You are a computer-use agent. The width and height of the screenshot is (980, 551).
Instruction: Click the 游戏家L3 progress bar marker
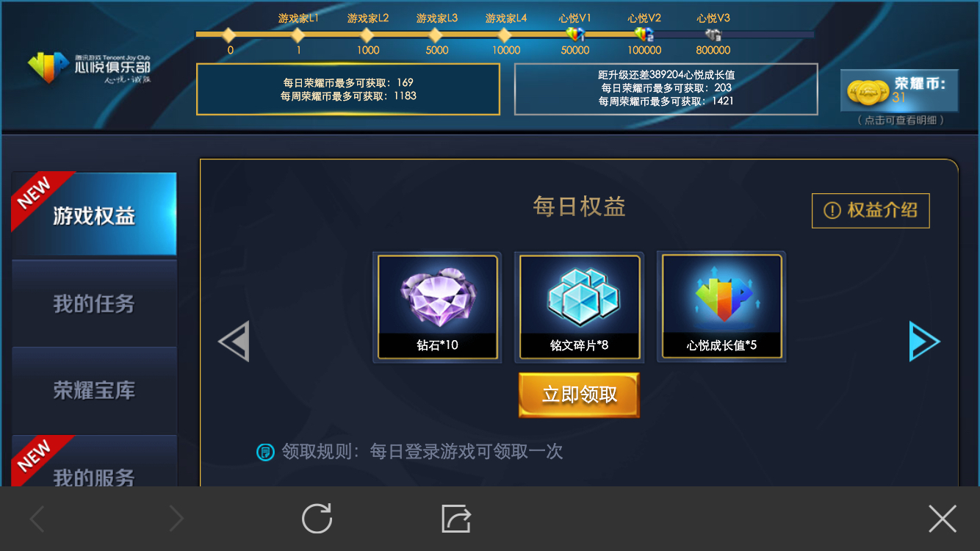436,35
